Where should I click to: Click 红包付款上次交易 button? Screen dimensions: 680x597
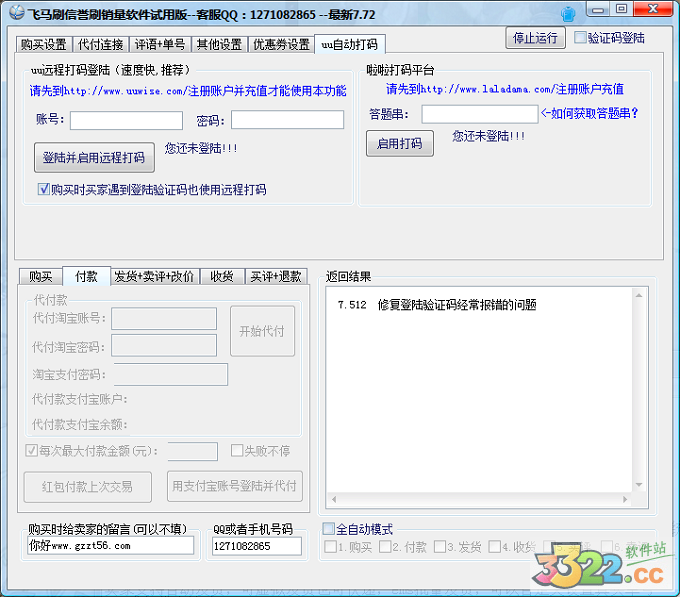pos(88,487)
